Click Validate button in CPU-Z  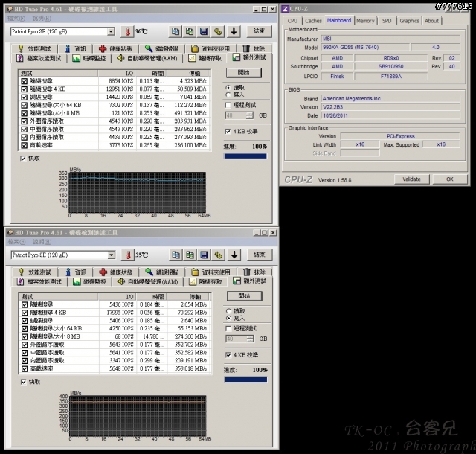click(x=411, y=179)
